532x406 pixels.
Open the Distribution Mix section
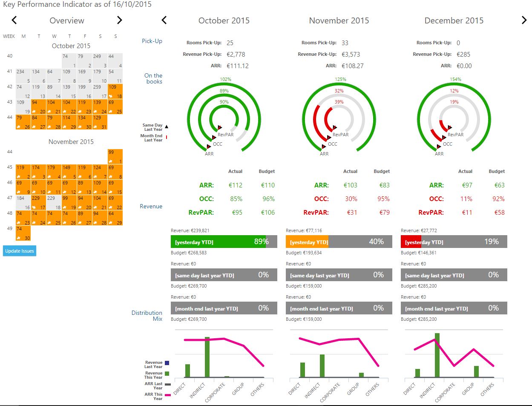click(147, 316)
